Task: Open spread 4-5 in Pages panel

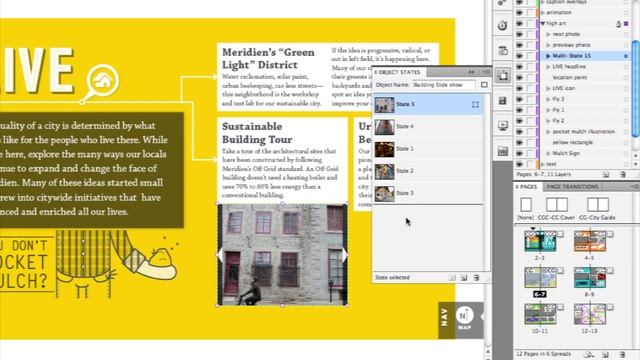Action: [x=589, y=241]
